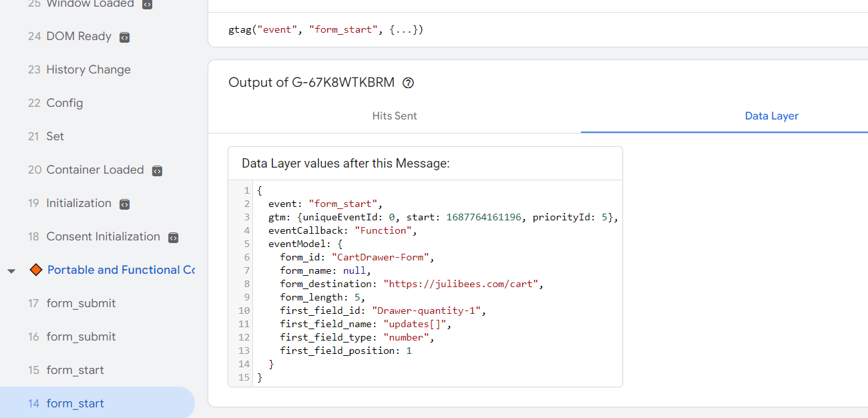Screen dimensions: 868x418
Task: Collapse the Portable and Functional page group
Action: (11, 271)
